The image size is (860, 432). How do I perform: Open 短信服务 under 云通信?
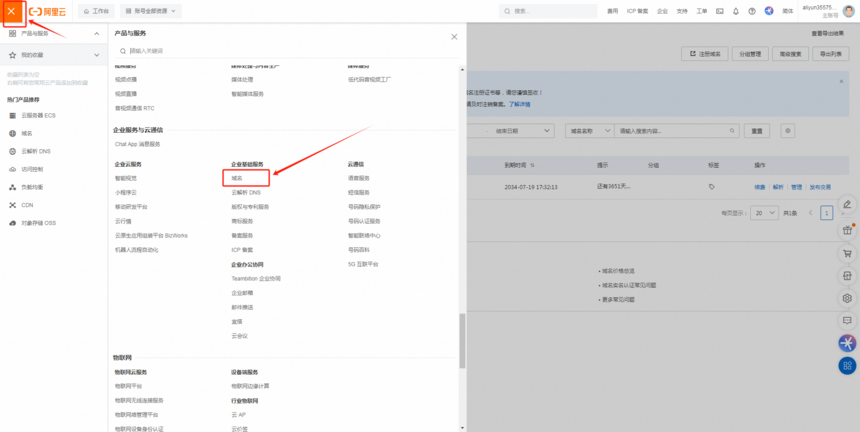coord(359,192)
